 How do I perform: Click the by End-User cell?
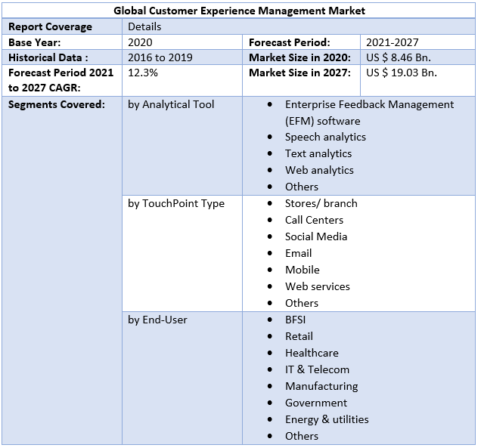pyautogui.click(x=157, y=320)
